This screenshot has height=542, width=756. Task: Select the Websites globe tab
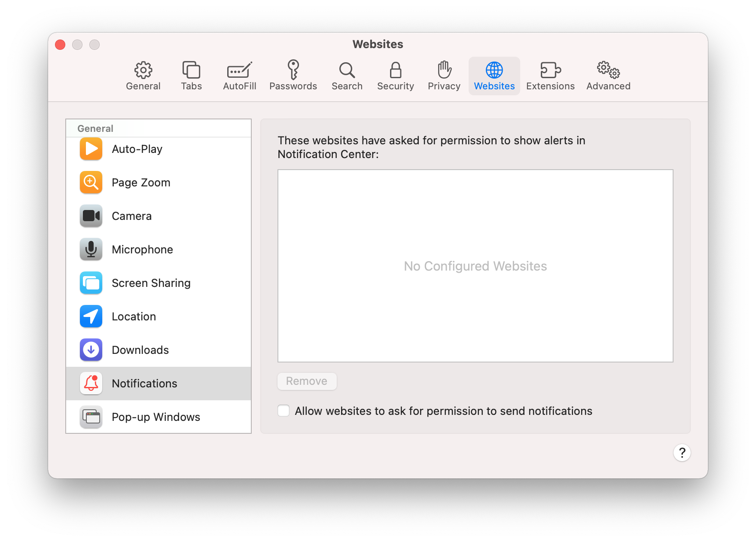pos(494,76)
